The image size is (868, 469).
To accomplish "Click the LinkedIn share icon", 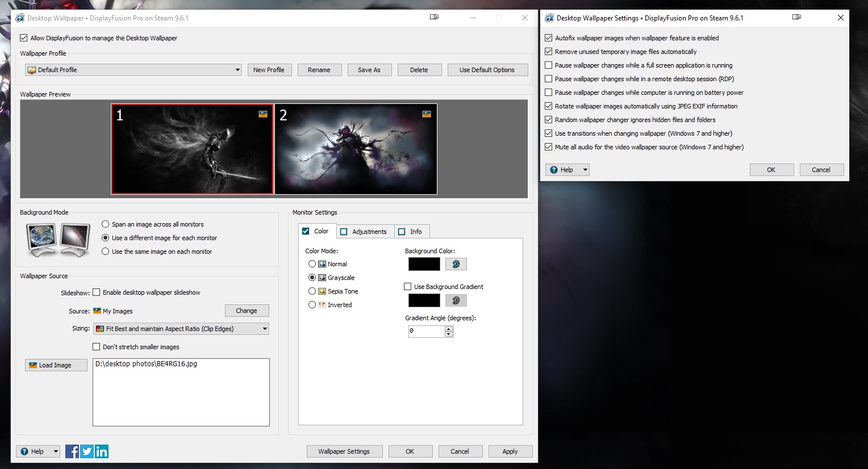I will coord(102,451).
